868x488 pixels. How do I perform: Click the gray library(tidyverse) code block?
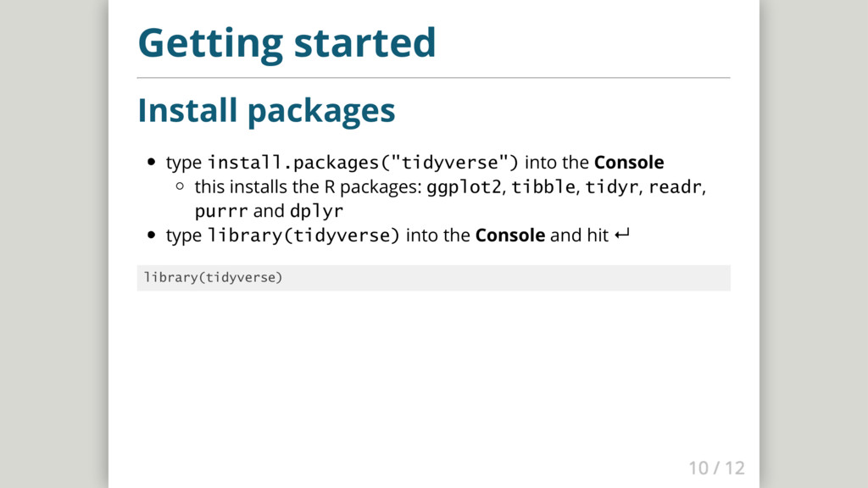click(x=433, y=278)
